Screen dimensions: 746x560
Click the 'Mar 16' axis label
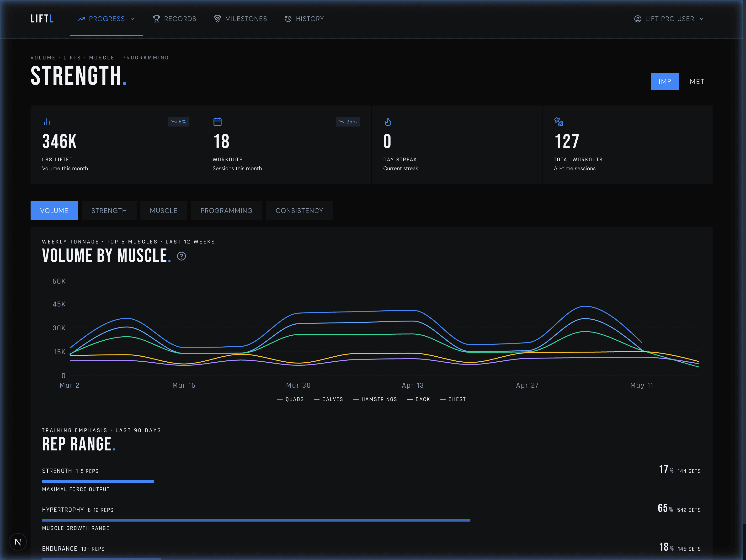coord(184,385)
